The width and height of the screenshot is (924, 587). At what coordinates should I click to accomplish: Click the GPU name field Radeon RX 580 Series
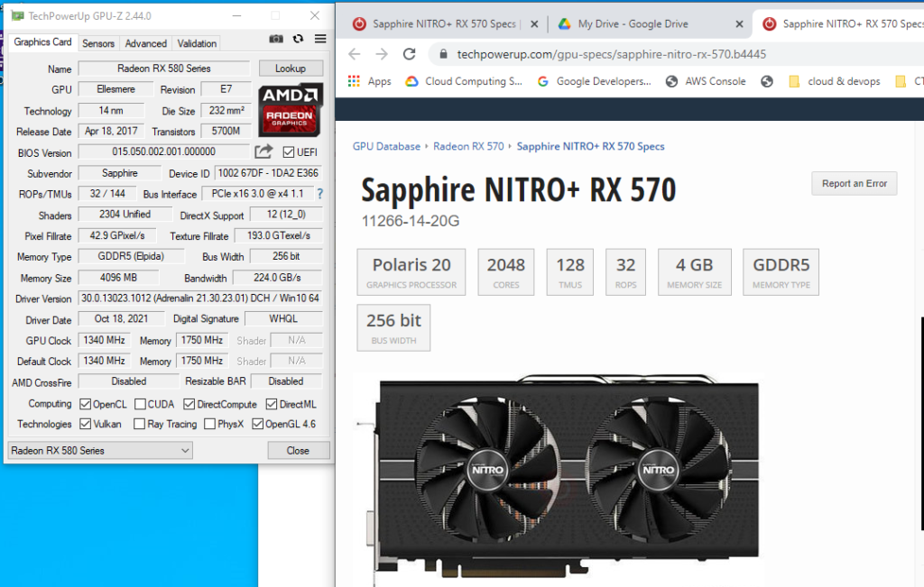pyautogui.click(x=164, y=69)
